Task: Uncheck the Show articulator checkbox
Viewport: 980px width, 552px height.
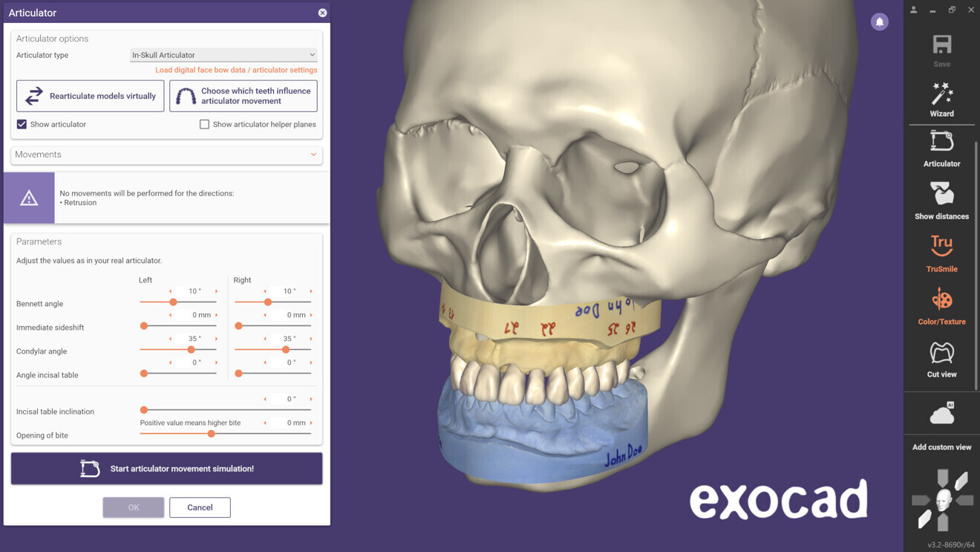Action: [x=22, y=124]
